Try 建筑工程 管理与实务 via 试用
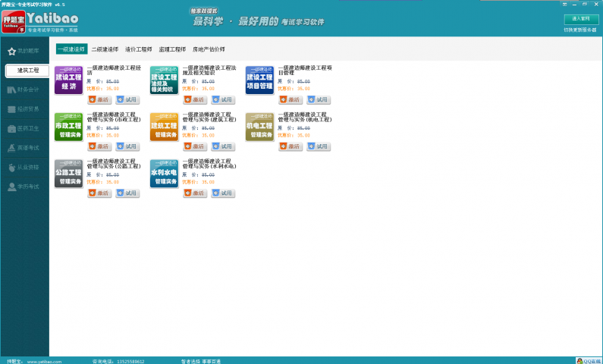This screenshot has width=603, height=364. (x=223, y=146)
